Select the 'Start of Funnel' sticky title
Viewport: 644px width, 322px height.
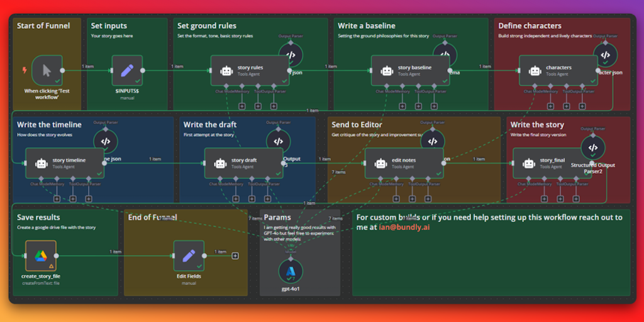tap(43, 26)
